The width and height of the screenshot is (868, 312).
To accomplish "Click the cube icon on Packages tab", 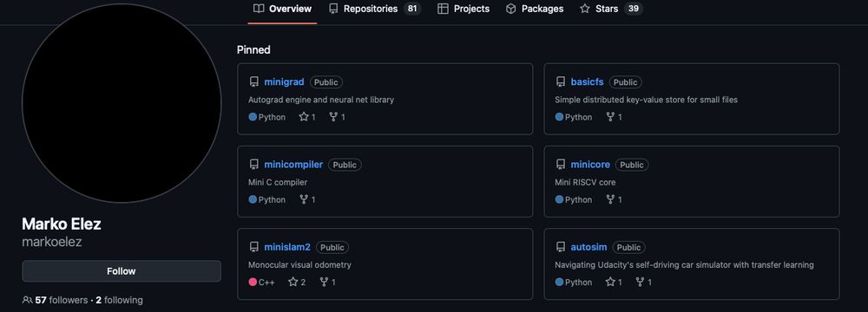I will pyautogui.click(x=511, y=9).
